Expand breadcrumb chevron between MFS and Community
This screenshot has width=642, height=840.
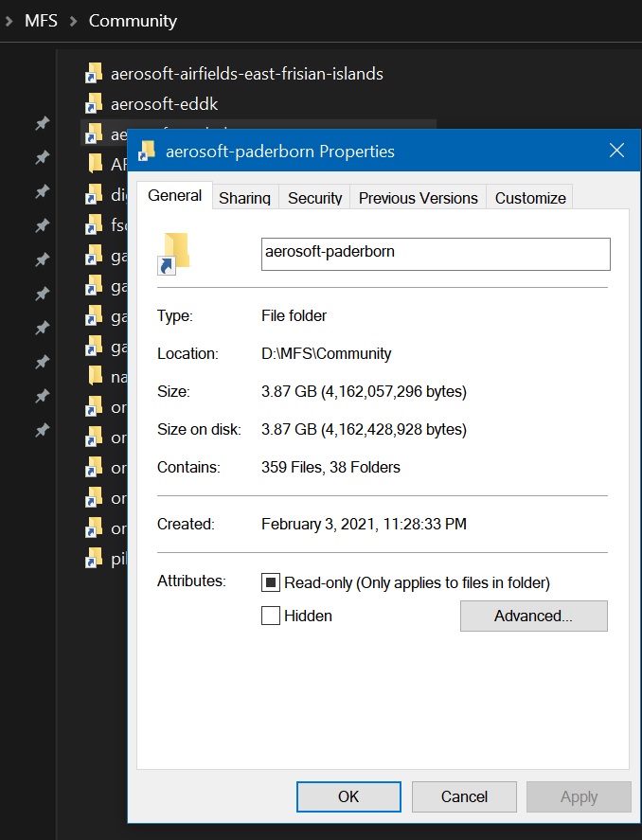(x=73, y=22)
